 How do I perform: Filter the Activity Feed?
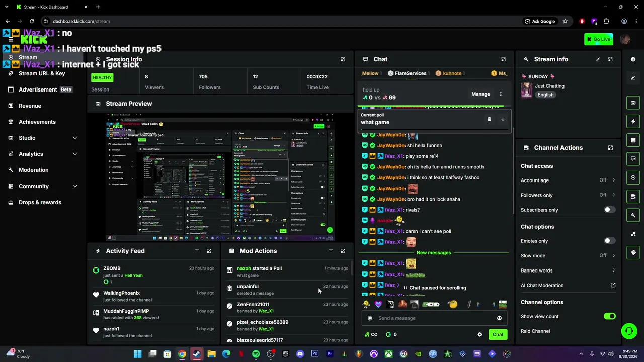197,251
